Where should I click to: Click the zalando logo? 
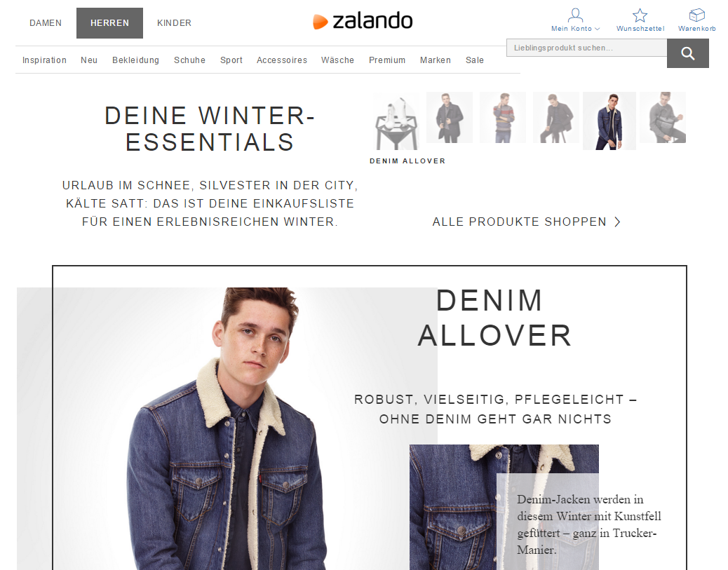click(363, 21)
